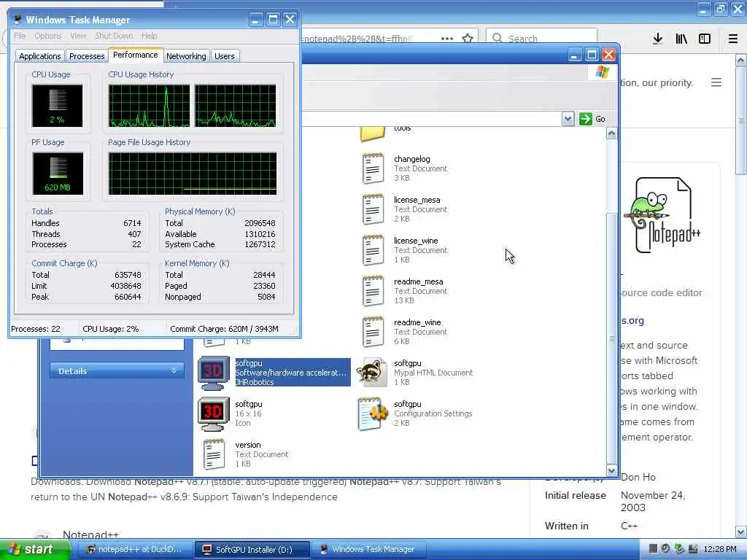Viewport: 747px width, 560px height.
Task: Click the Notepad++ chameleon logo
Action: [x=662, y=215]
